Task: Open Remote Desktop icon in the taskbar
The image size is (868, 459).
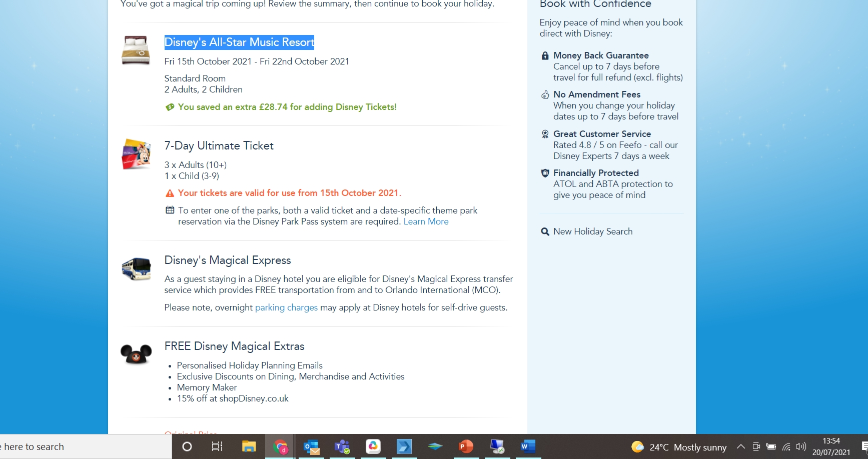Action: (x=497, y=446)
